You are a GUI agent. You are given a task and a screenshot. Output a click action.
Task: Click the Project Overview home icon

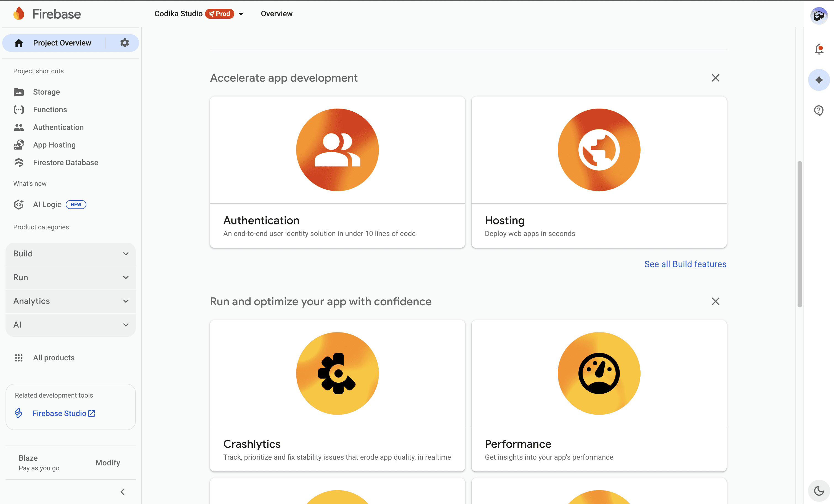[19, 43]
